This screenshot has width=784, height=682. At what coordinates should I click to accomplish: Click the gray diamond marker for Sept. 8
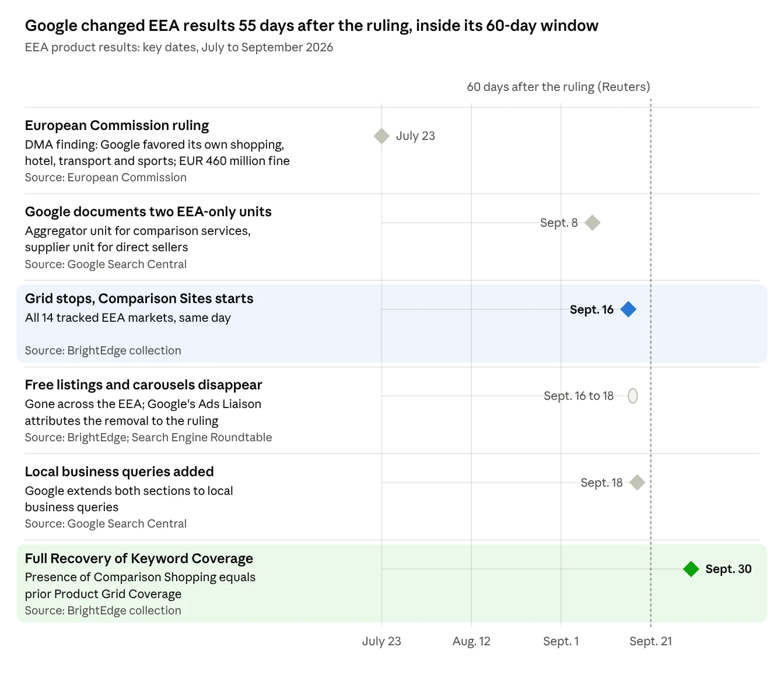(593, 223)
